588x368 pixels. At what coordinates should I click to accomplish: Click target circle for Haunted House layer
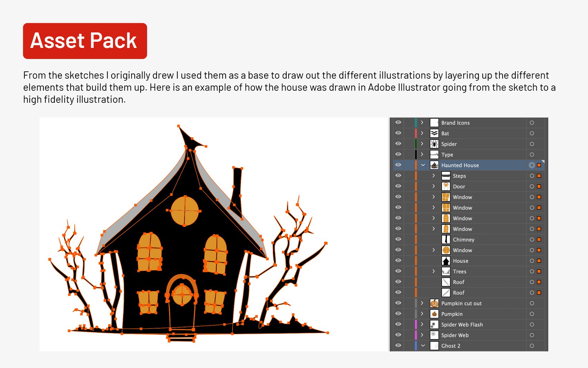coord(532,165)
